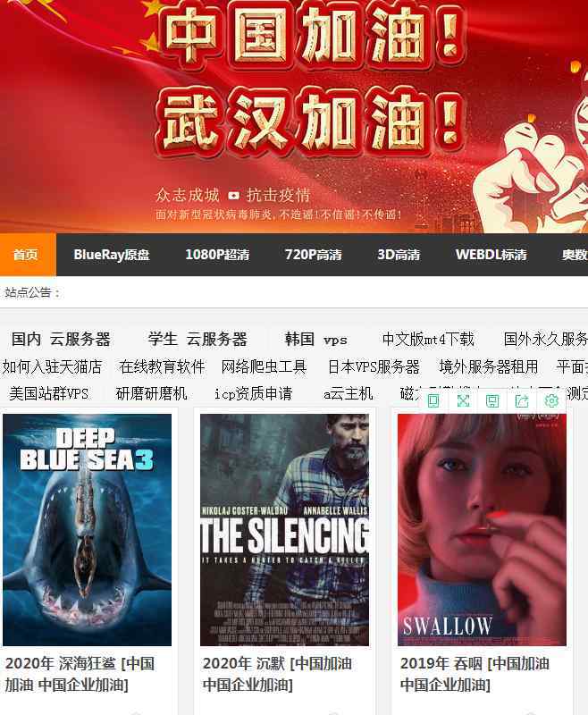Viewport: 588px width, 715px height.
Task: Click the fullscreen expand arrows icon
Action: tap(463, 400)
